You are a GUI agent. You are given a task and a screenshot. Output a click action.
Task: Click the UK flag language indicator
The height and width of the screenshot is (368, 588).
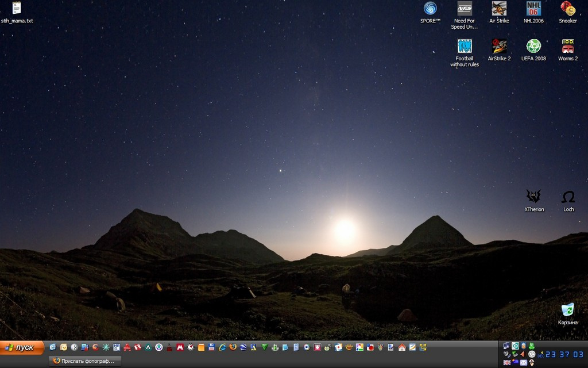pos(507,362)
